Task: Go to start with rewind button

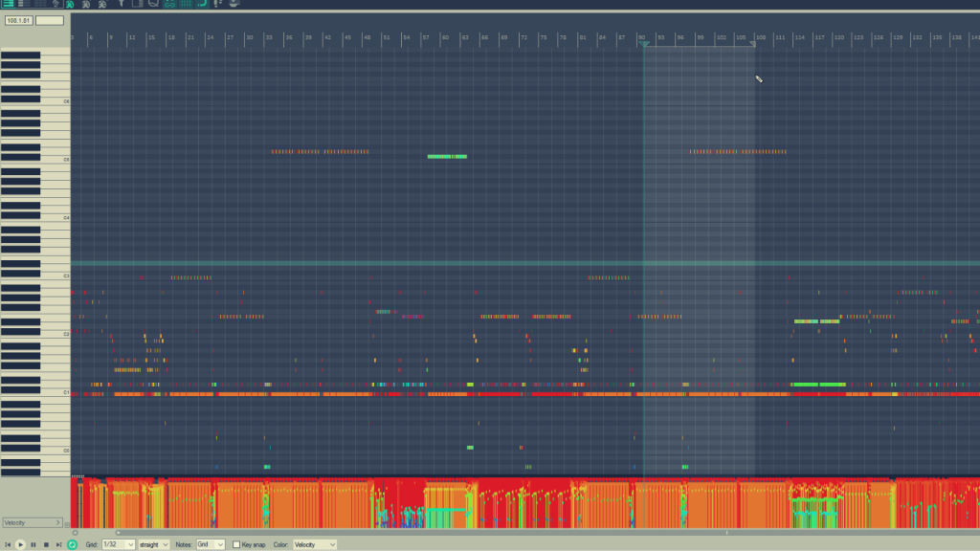Action: click(x=8, y=544)
